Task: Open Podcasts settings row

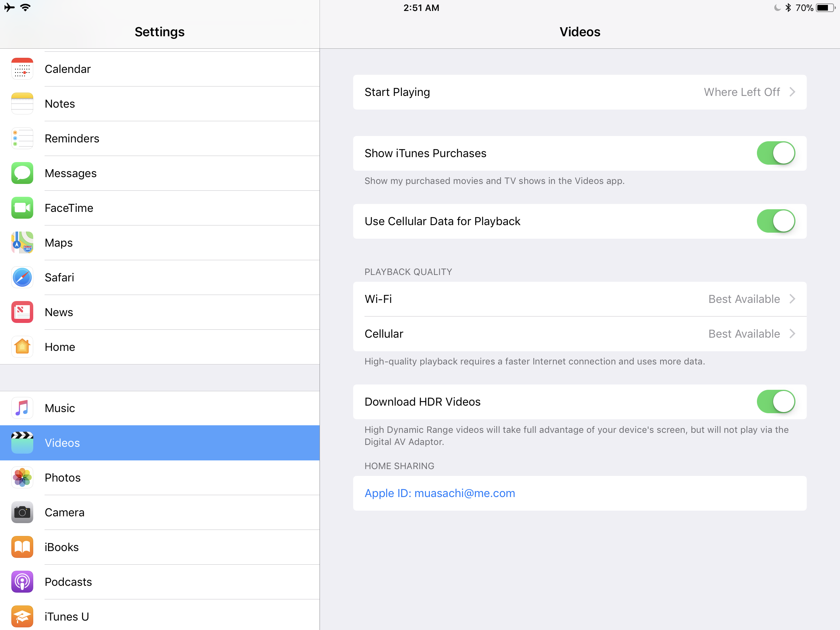Action: [x=159, y=582]
